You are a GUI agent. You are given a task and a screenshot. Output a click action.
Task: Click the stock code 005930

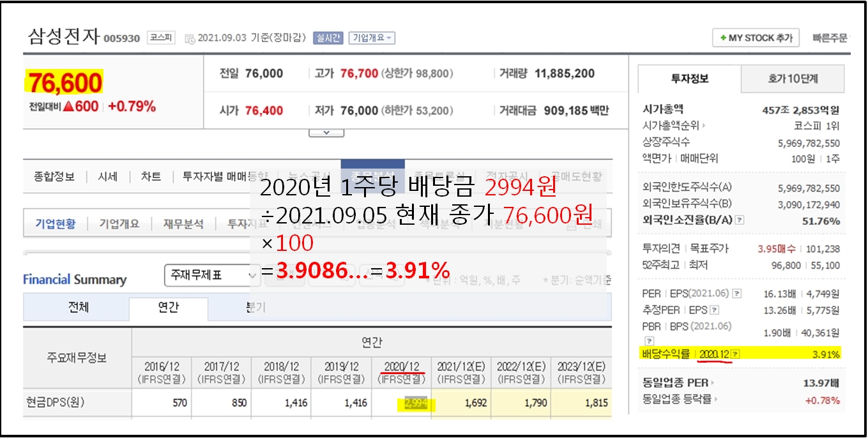pos(121,38)
